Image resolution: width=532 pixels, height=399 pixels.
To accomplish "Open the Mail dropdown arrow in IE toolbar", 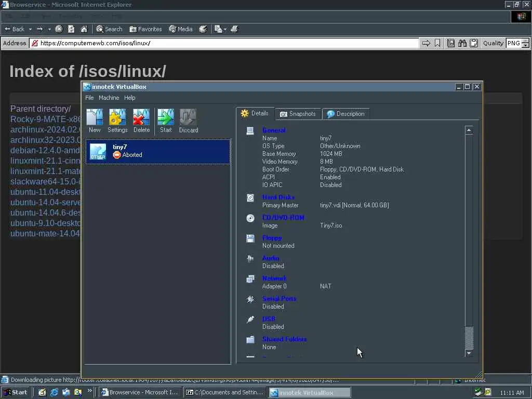I will coord(225,29).
